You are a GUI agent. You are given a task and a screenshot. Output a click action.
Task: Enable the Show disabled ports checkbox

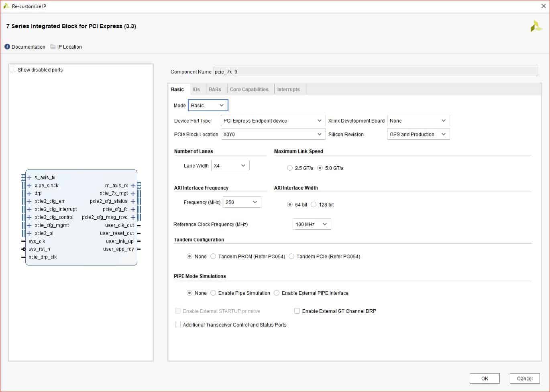pyautogui.click(x=13, y=70)
